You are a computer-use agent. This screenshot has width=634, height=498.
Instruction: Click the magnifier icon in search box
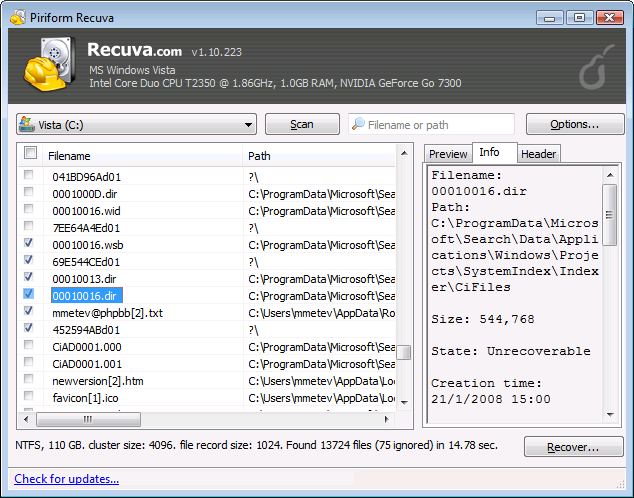point(358,124)
